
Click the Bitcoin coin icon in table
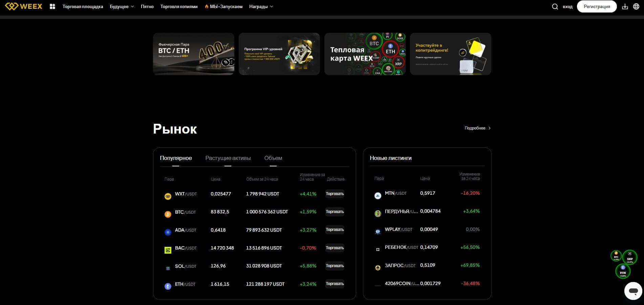click(x=168, y=214)
